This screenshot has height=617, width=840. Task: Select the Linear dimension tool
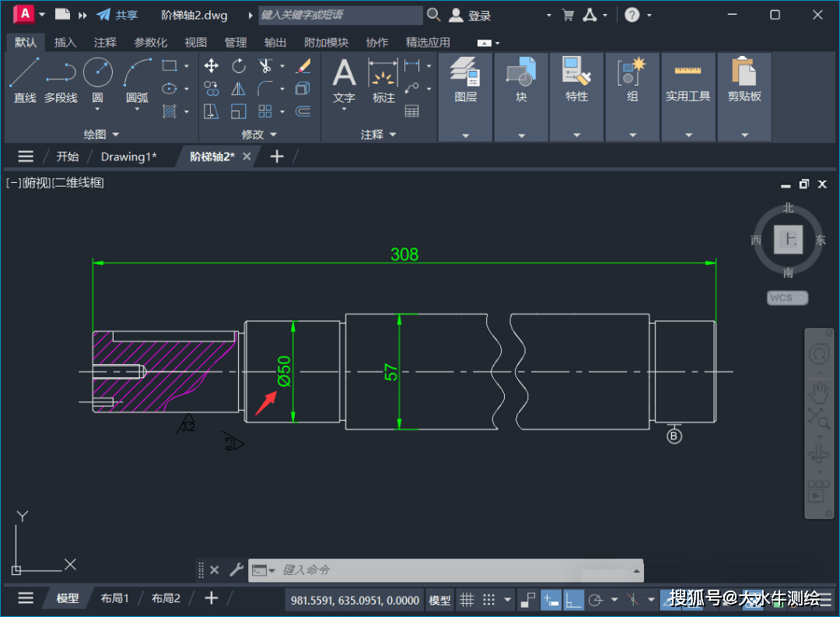412,66
